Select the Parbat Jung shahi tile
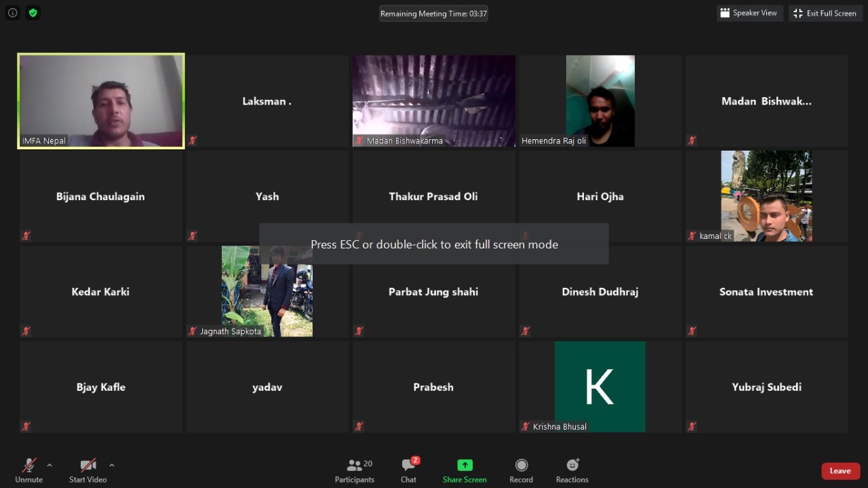 coord(434,291)
